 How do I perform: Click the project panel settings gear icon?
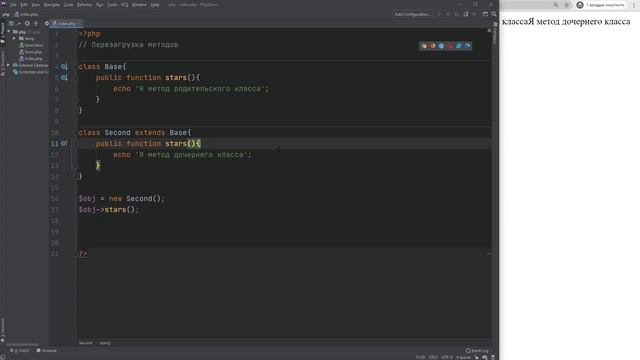(x=47, y=24)
